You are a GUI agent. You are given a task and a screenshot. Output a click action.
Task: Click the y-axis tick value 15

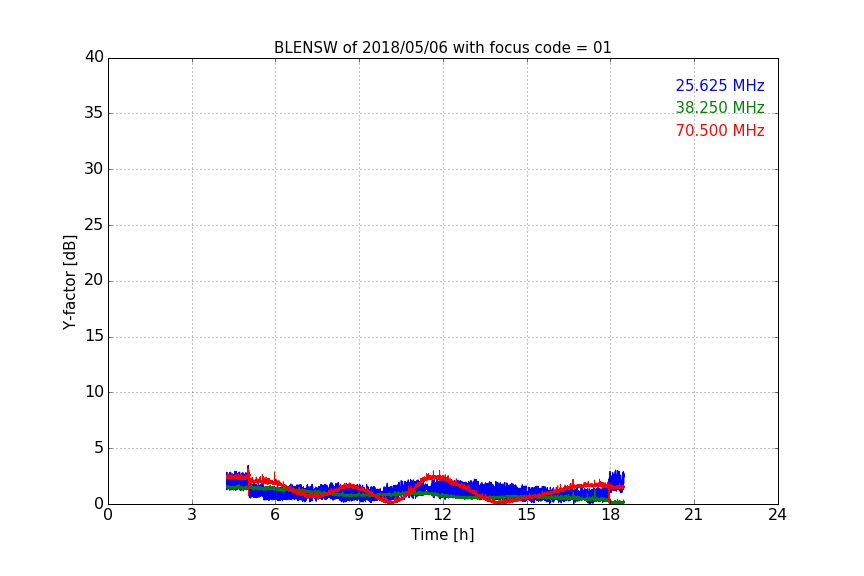pos(94,336)
